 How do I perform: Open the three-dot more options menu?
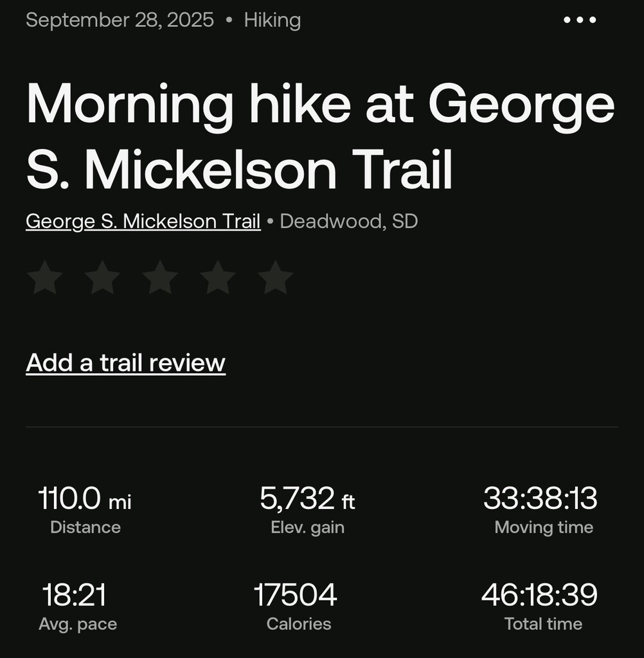(x=580, y=21)
